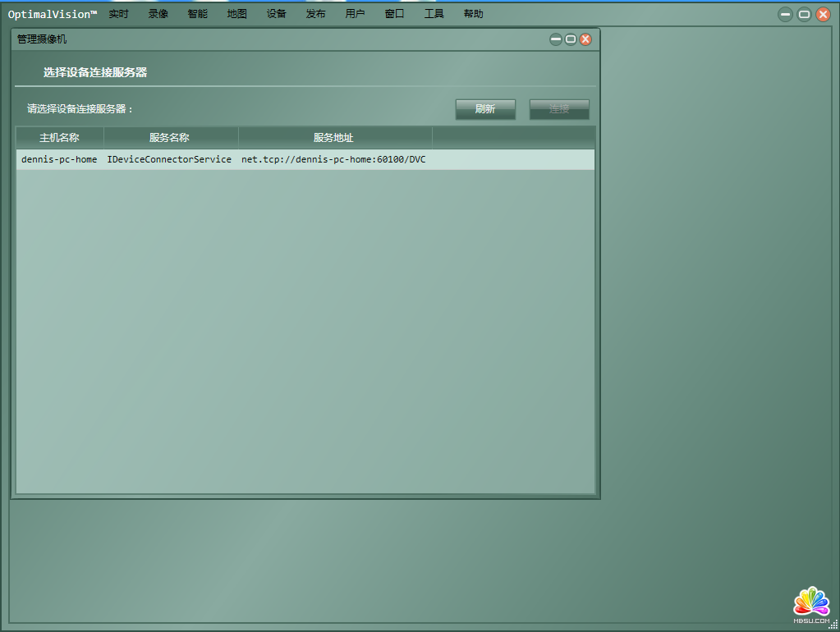Image resolution: width=840 pixels, height=632 pixels.
Task: Open the 智能 menu
Action: tap(198, 14)
